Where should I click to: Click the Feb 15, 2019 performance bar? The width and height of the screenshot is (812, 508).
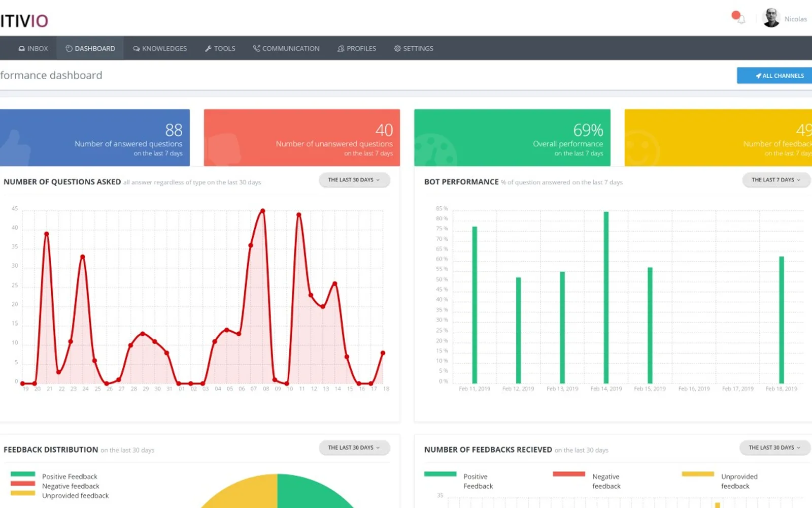click(650, 325)
